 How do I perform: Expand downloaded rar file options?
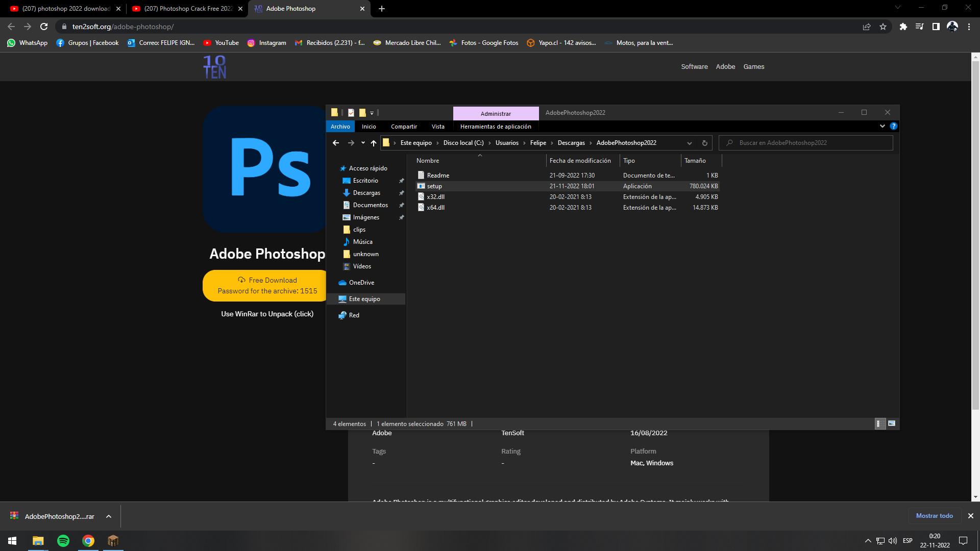tap(109, 516)
